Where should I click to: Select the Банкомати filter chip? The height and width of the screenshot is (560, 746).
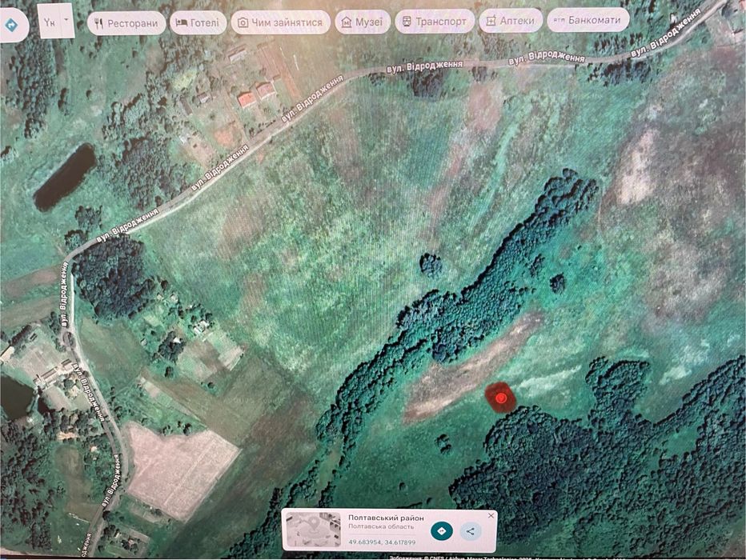(588, 21)
